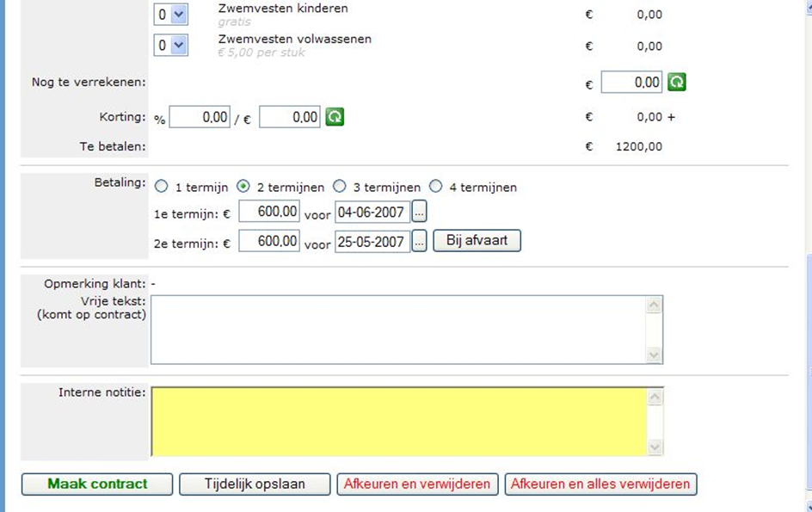This screenshot has height=512, width=812.
Task: Select the 2 termijnen radio button
Action: pos(243,187)
